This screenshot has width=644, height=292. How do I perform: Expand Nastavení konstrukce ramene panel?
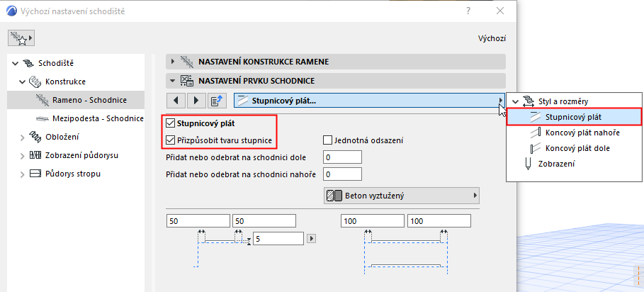pyautogui.click(x=172, y=62)
